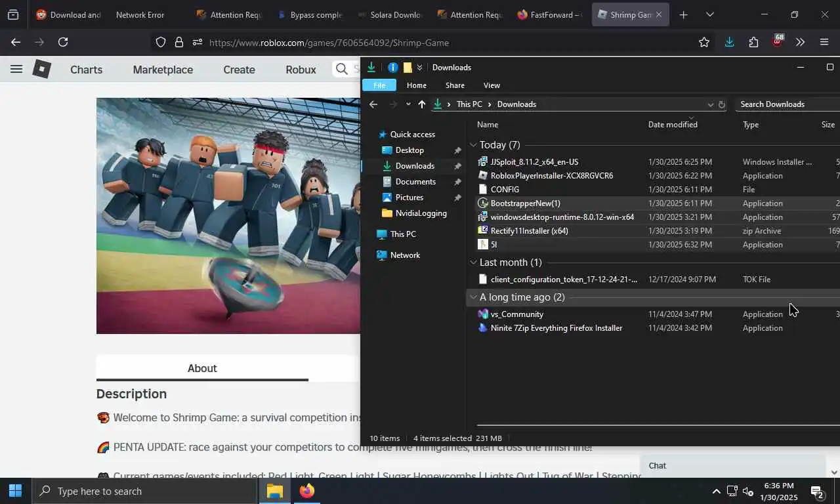Close the Shrimp Game tab
840x504 pixels.
coord(659,14)
